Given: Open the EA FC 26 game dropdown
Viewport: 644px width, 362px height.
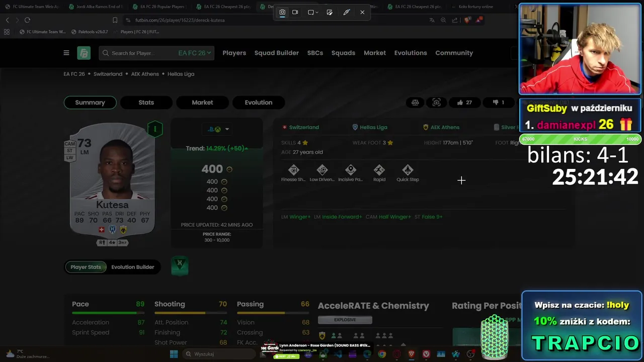Looking at the screenshot, I should (x=195, y=53).
